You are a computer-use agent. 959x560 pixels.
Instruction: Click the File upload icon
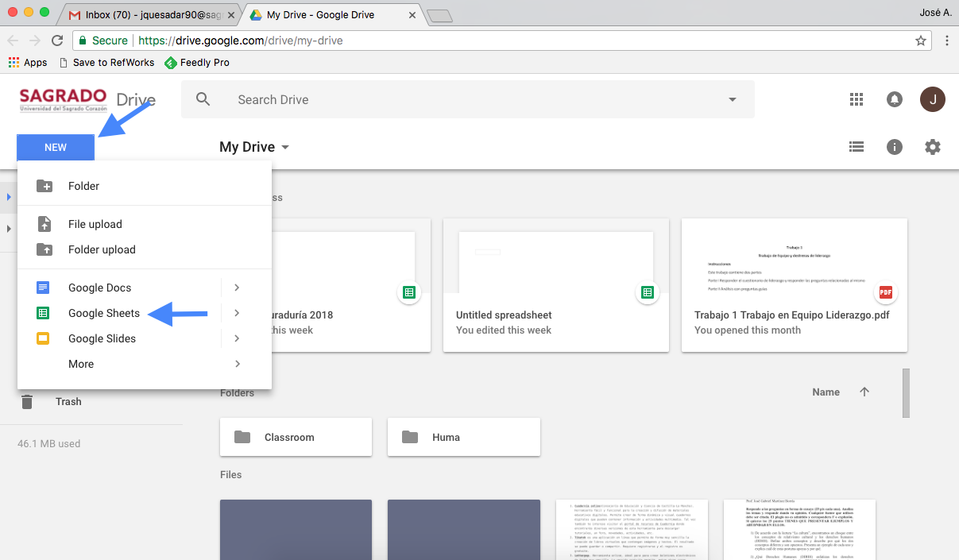click(x=44, y=224)
